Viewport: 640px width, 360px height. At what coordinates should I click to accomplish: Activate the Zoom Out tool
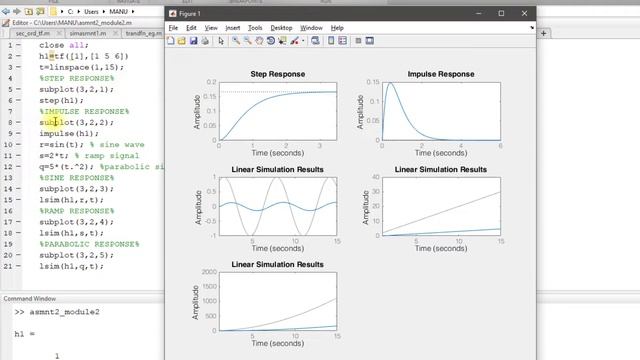247,40
